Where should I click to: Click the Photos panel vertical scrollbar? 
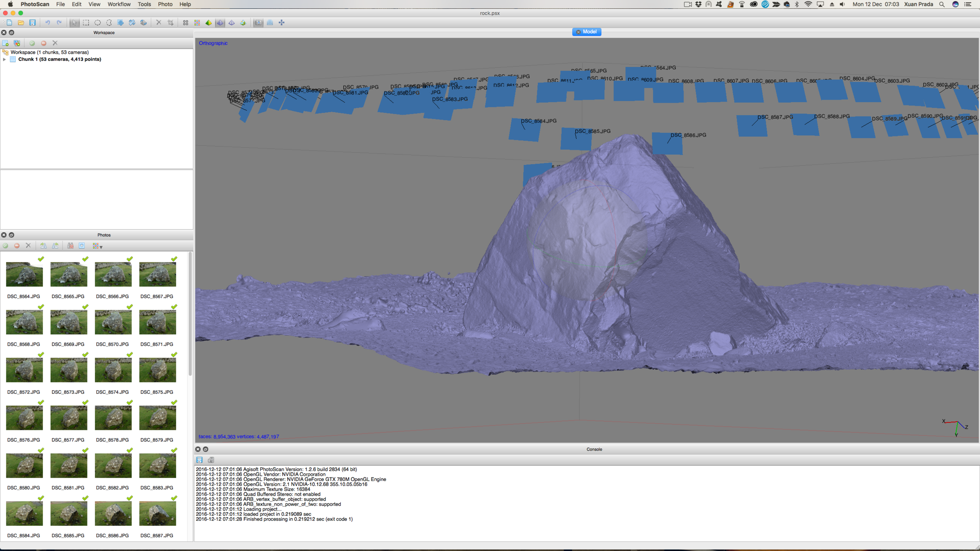pos(190,314)
